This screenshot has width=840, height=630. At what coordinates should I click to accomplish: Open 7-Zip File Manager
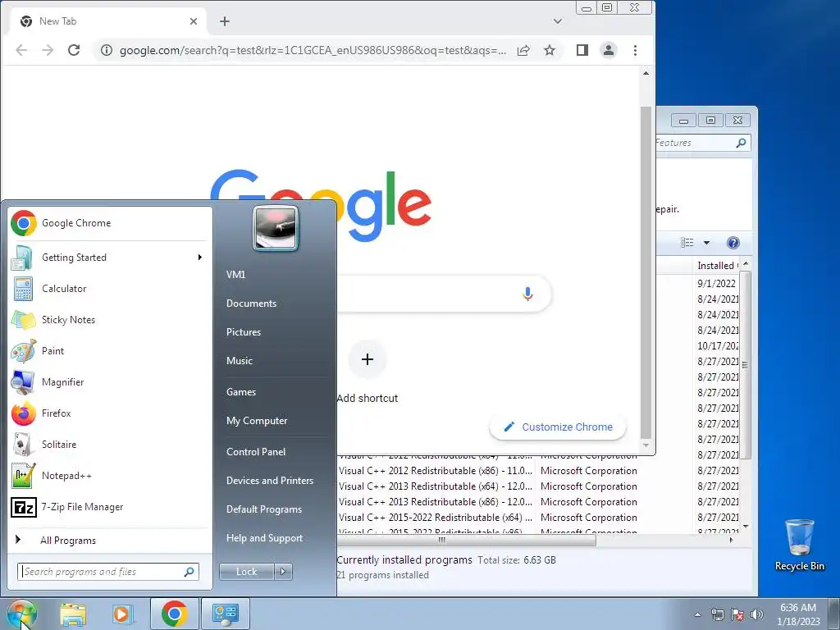point(110,507)
